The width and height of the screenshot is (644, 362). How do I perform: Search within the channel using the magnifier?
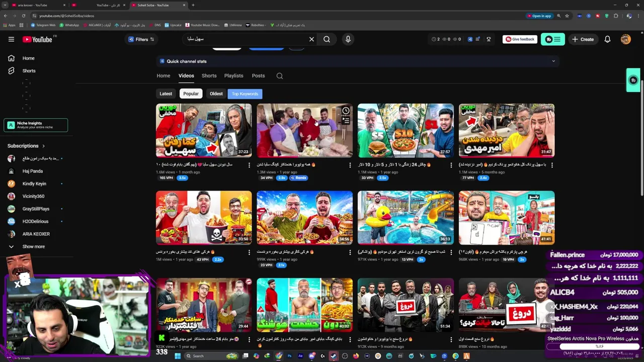280,76
